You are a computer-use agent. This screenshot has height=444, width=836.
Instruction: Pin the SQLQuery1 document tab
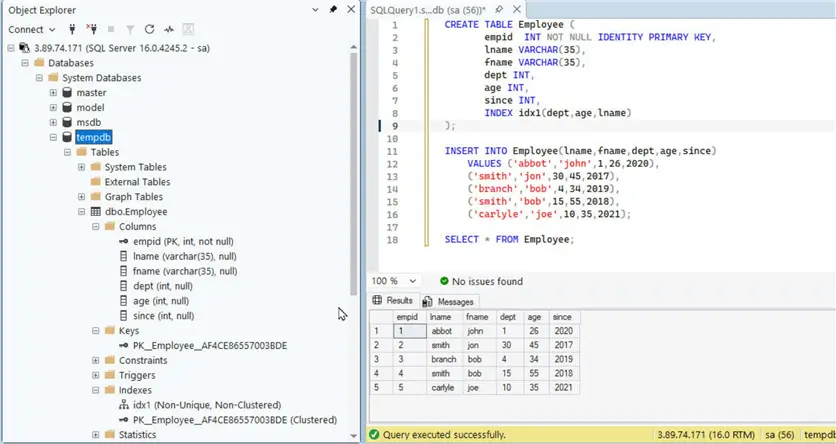(x=499, y=10)
